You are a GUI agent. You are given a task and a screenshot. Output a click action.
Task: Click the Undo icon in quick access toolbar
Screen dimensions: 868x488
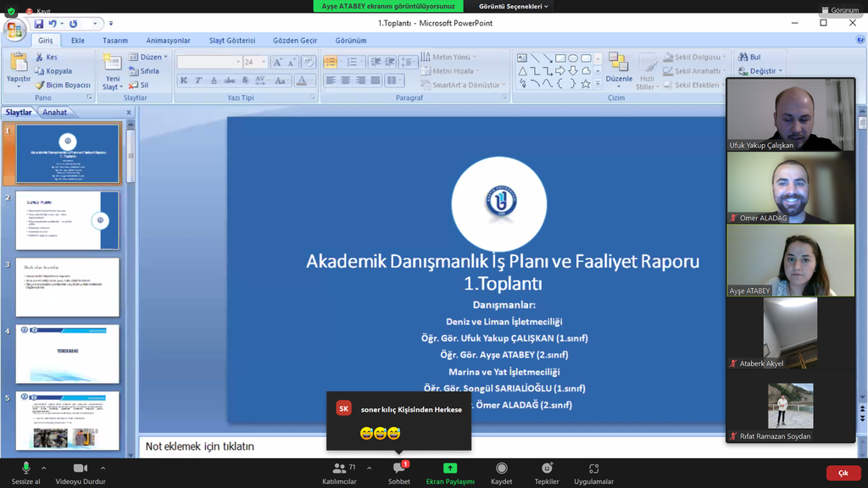tap(53, 24)
